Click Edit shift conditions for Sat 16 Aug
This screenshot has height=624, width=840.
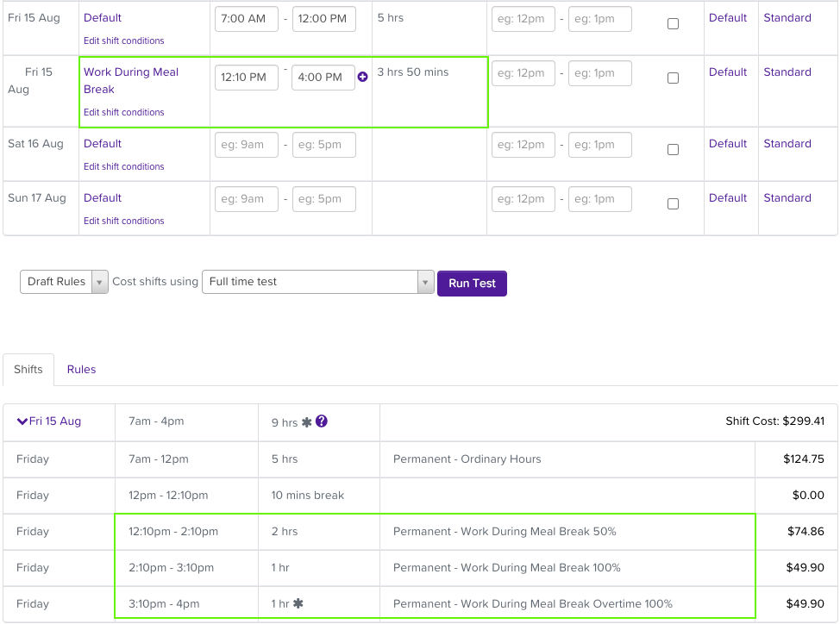coord(123,166)
